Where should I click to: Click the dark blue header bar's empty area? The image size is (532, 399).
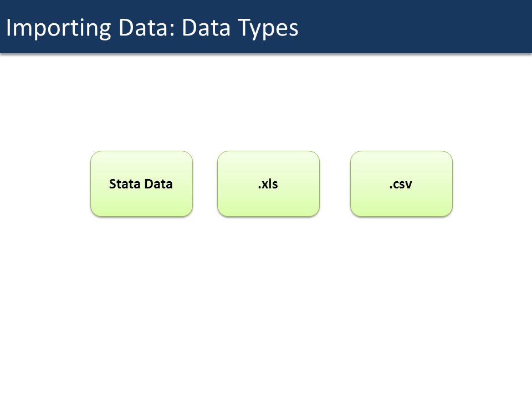pos(414,27)
